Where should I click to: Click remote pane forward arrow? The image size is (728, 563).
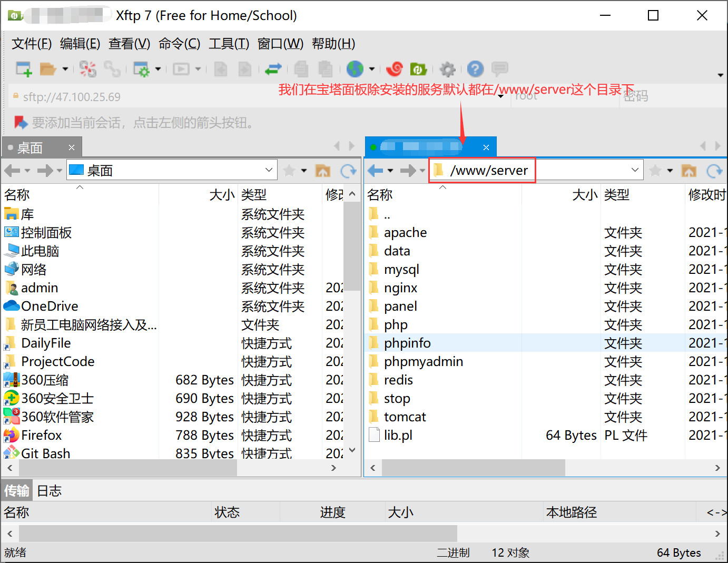pos(408,170)
